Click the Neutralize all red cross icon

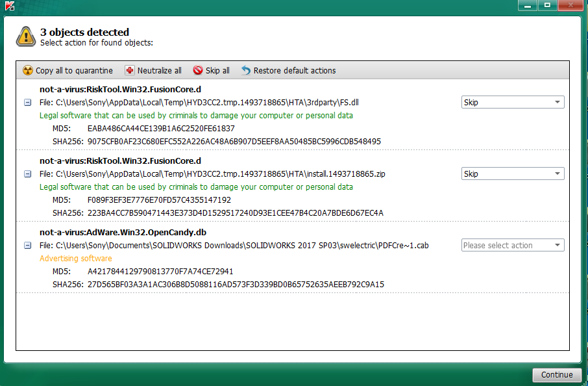click(x=130, y=70)
